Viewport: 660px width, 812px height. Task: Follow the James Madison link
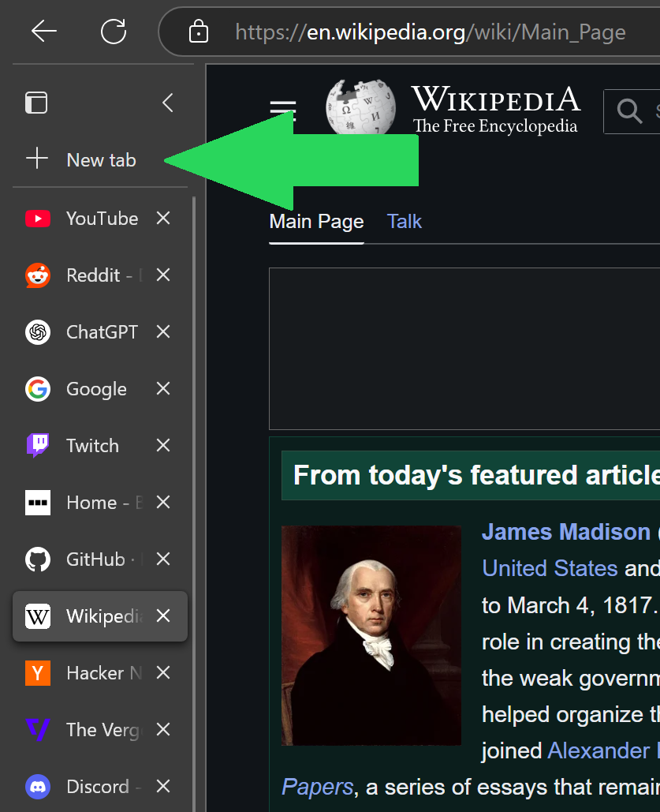click(565, 531)
